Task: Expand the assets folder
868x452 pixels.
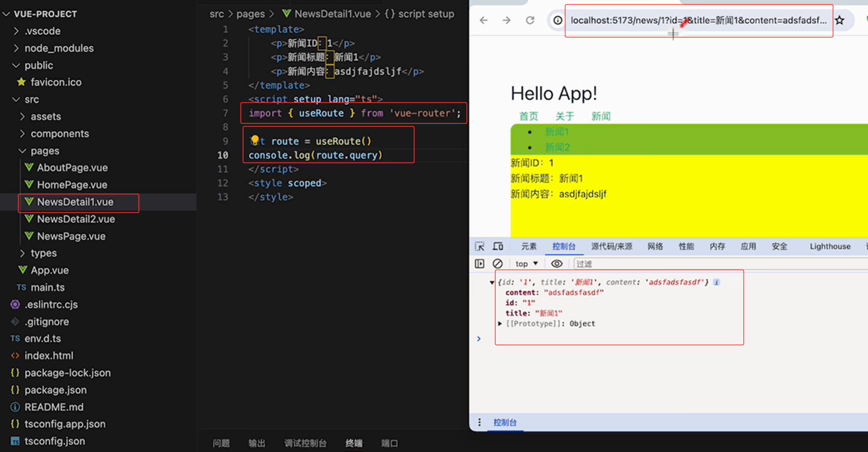Action: 46,116
